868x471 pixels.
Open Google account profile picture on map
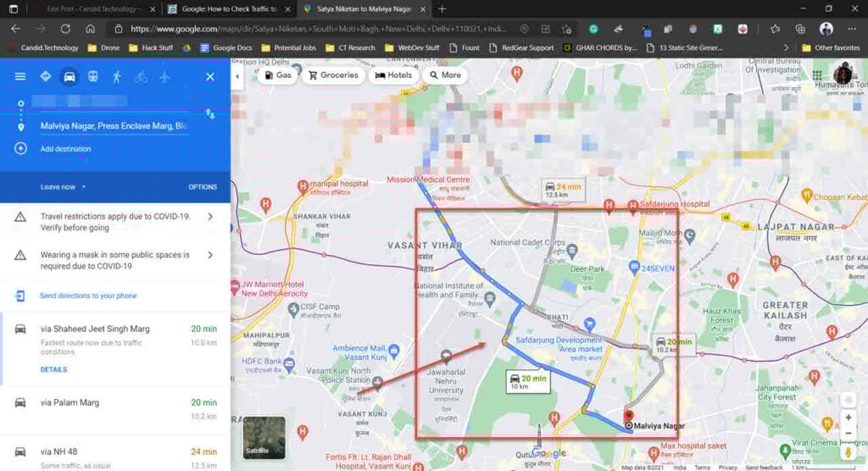point(843,75)
